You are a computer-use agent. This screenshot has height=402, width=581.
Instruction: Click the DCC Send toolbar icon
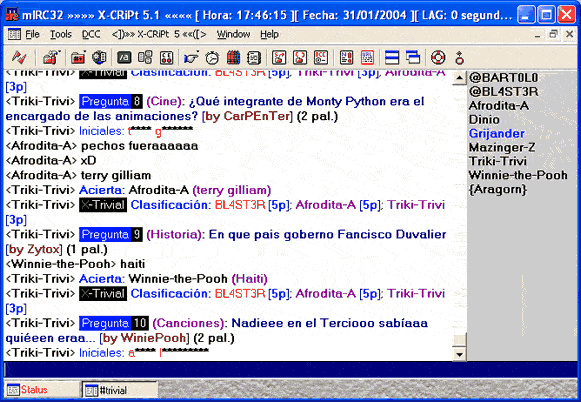[x=279, y=58]
